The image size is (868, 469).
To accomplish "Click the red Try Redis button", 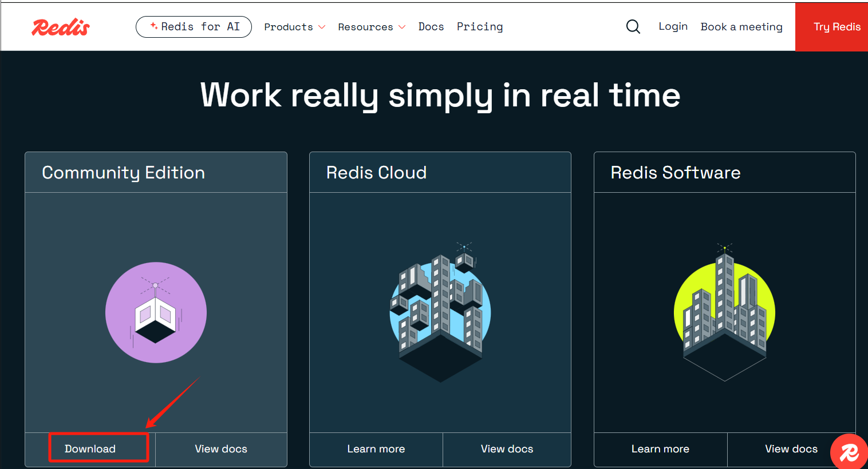I will click(831, 27).
